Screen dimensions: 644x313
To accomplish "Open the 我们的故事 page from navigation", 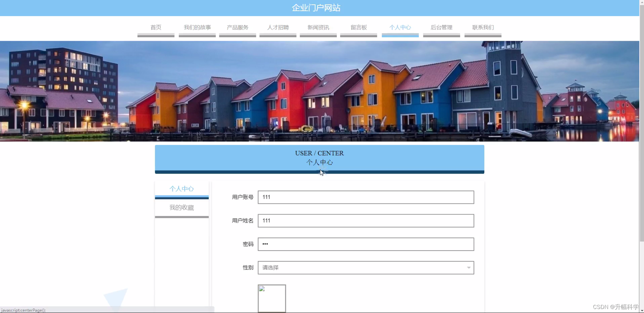I will (x=197, y=27).
